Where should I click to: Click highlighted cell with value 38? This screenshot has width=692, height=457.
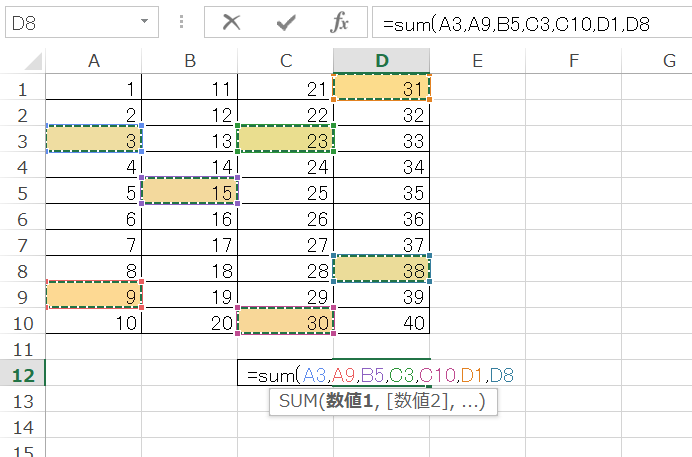(382, 269)
